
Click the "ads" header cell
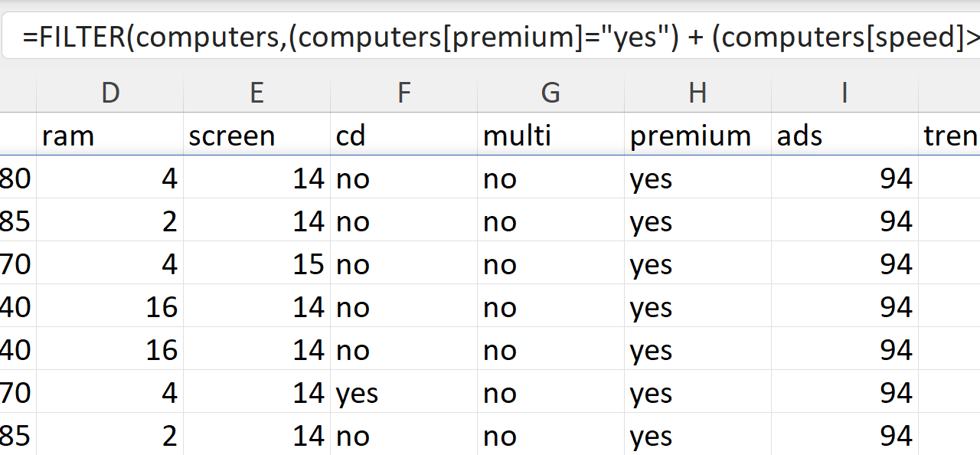(x=844, y=136)
